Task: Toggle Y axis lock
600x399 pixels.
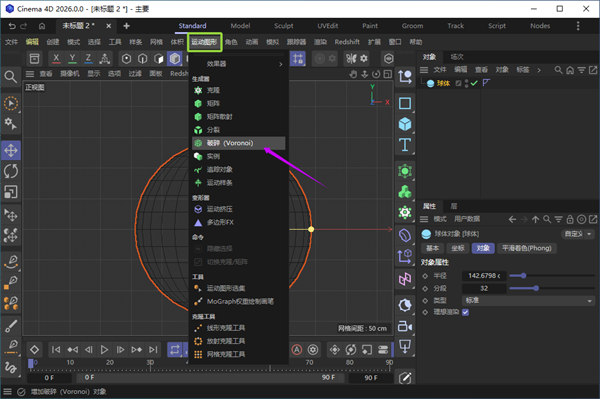Action: click(x=72, y=59)
